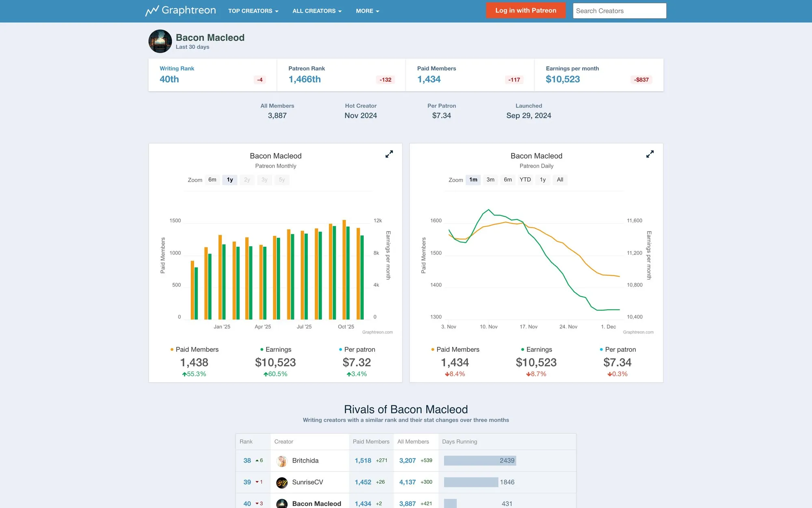Open the TOP CREATORS dropdown
The image size is (812, 508).
click(253, 11)
